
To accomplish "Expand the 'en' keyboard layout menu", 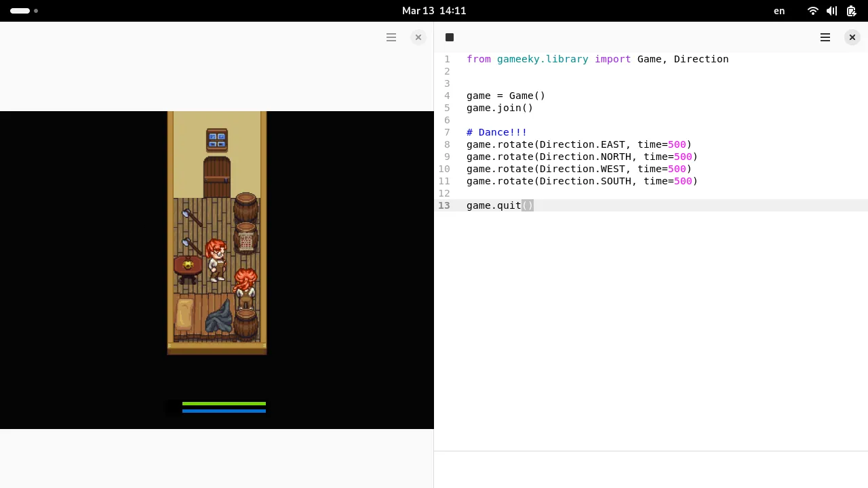I will coord(779,11).
